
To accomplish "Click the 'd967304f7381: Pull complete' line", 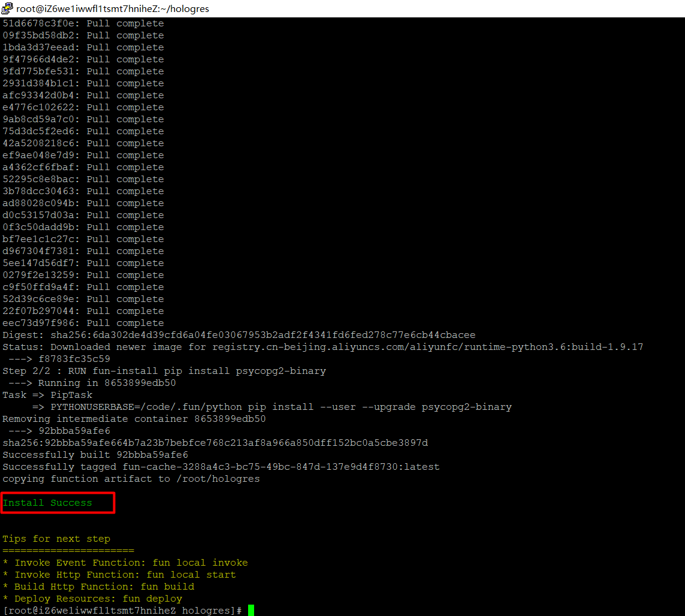I will tap(83, 251).
